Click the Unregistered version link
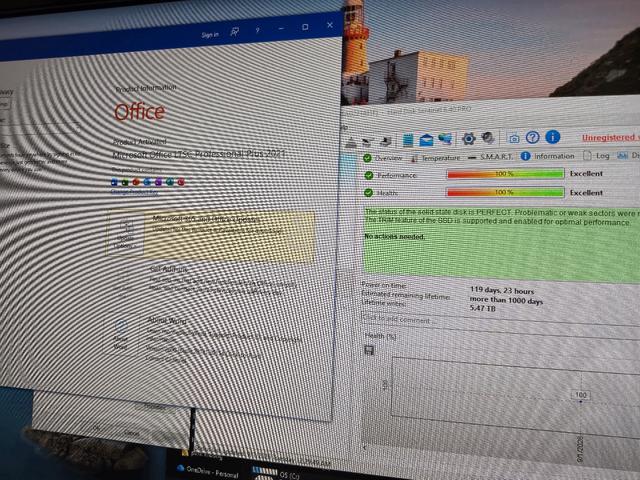 point(611,138)
